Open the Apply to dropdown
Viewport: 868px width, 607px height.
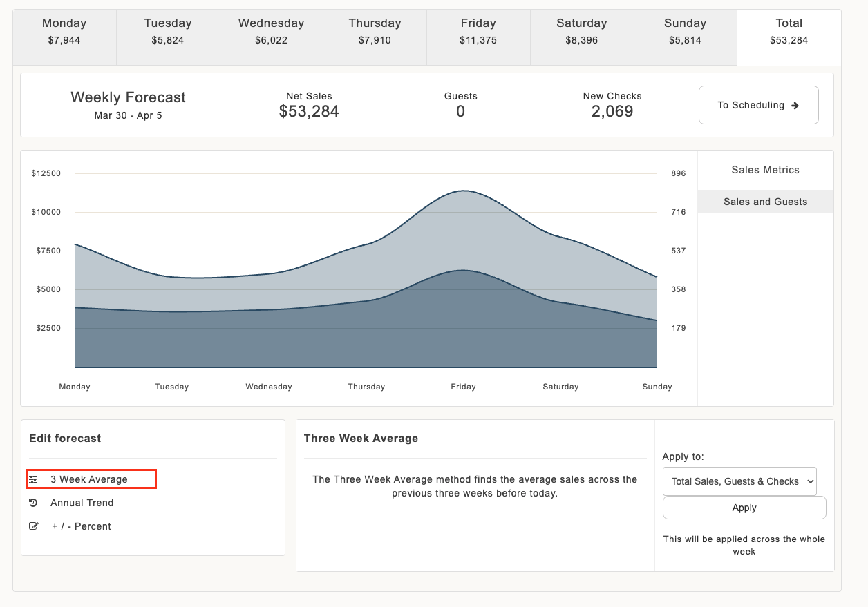tap(739, 481)
